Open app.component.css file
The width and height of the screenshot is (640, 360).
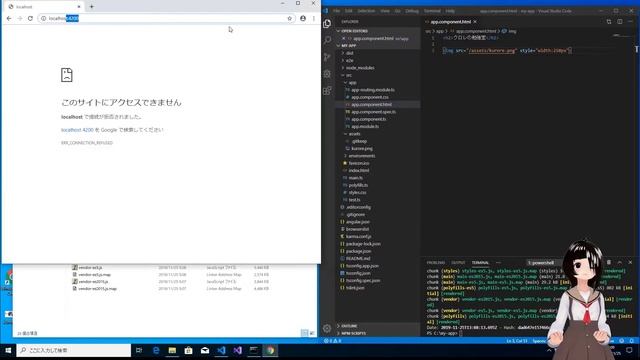click(x=369, y=97)
